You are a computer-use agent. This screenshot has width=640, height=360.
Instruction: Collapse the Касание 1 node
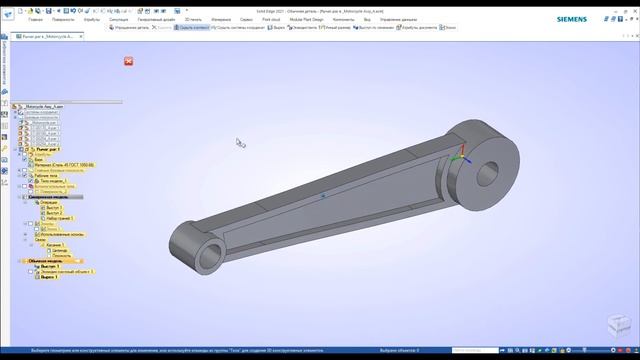(31, 245)
